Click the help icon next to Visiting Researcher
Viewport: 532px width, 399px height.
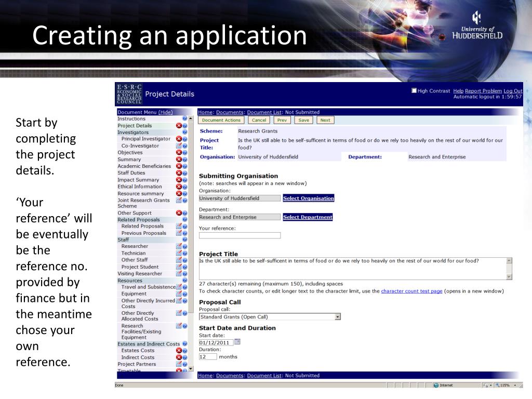coord(185,274)
